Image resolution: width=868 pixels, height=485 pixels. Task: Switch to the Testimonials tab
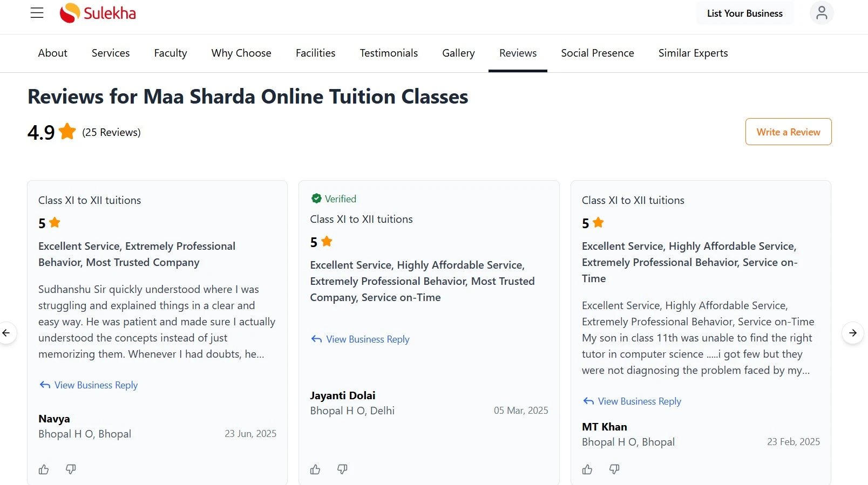tap(388, 53)
